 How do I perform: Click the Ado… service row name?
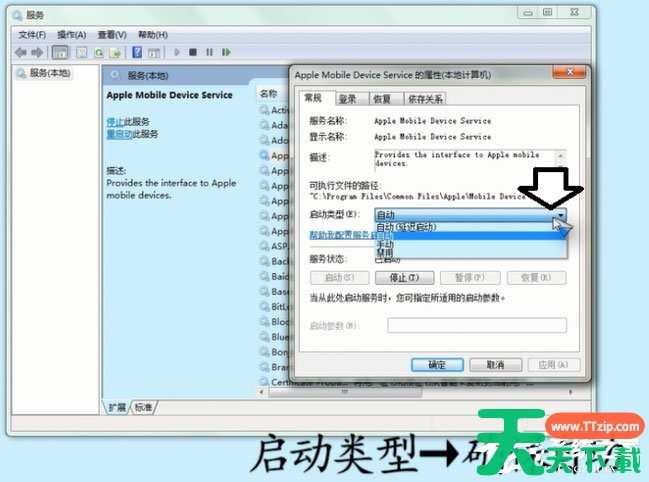(279, 140)
